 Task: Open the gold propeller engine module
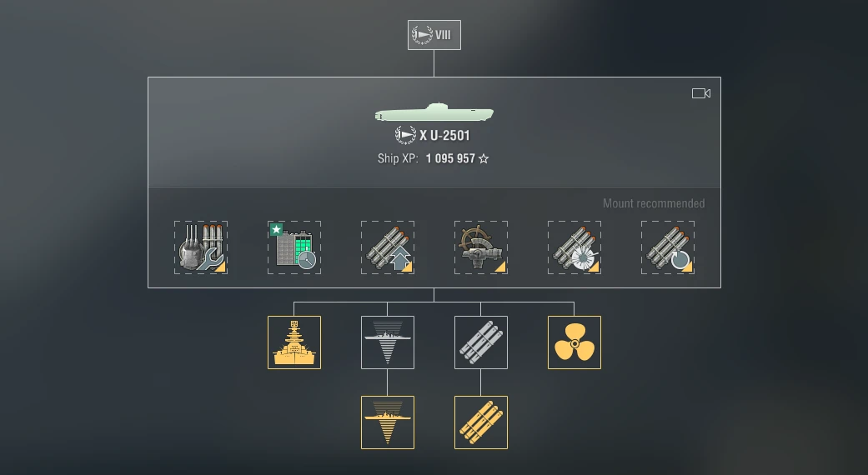574,342
